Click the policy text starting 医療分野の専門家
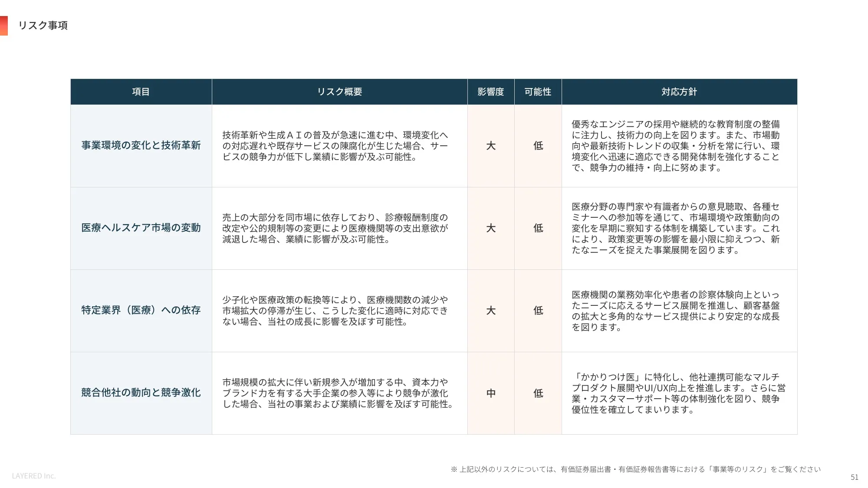 click(x=676, y=228)
